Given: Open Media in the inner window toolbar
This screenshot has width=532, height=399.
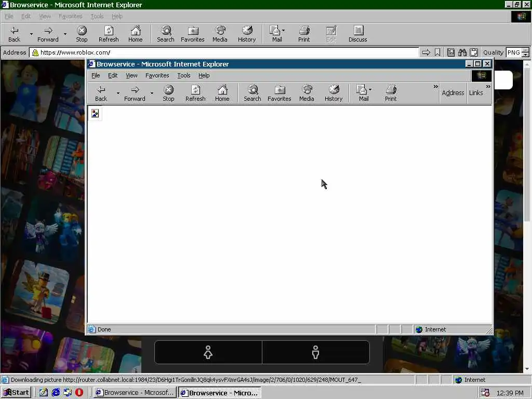Looking at the screenshot, I should tap(307, 94).
